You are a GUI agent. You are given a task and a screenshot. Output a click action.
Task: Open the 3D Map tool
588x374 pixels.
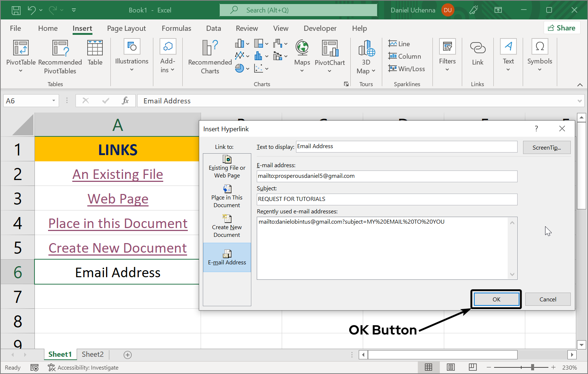366,48
